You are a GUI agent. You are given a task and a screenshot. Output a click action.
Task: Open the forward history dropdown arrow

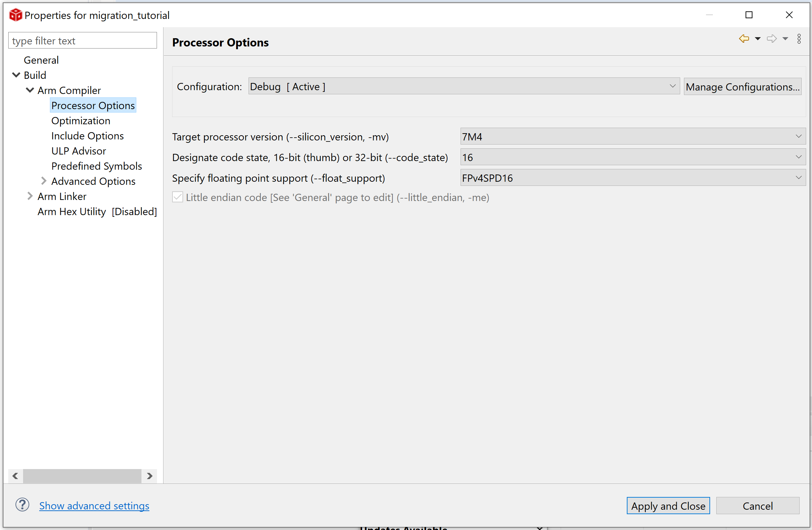click(x=785, y=39)
